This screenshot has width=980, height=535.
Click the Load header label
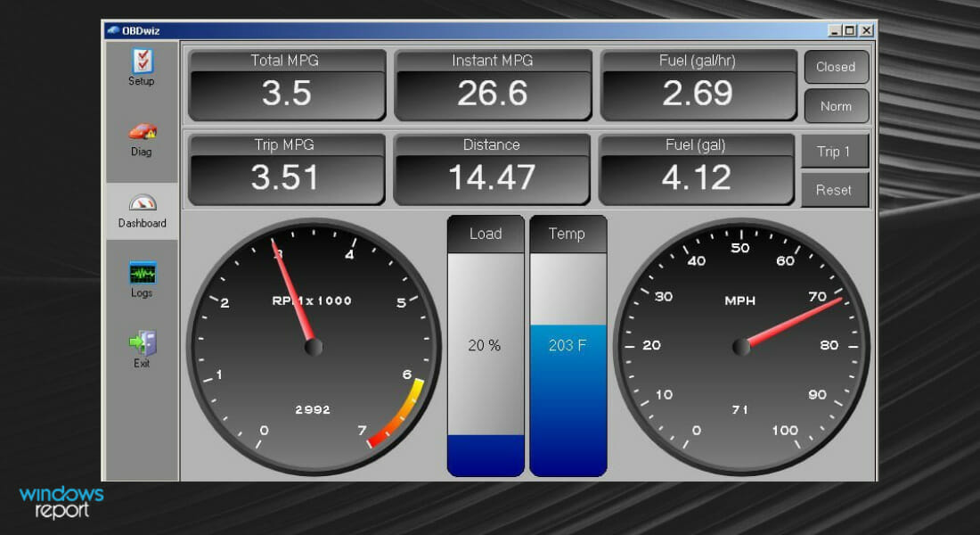pos(486,234)
